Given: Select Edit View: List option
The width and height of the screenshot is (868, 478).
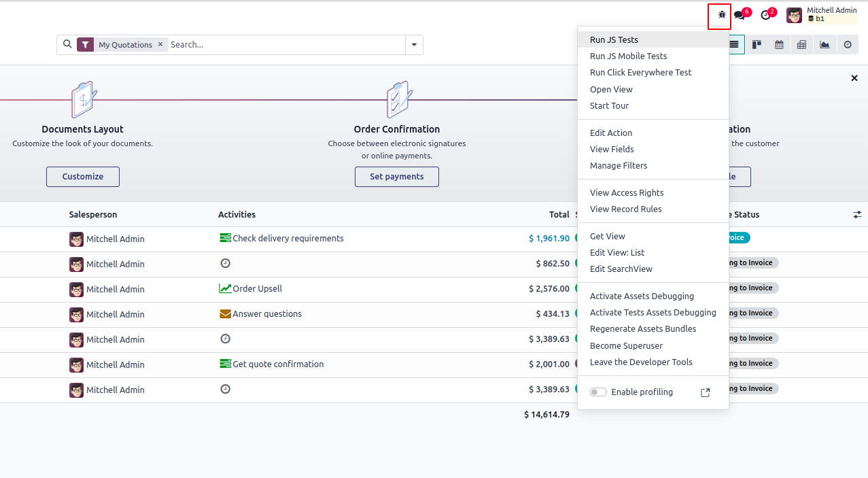Looking at the screenshot, I should click(617, 252).
